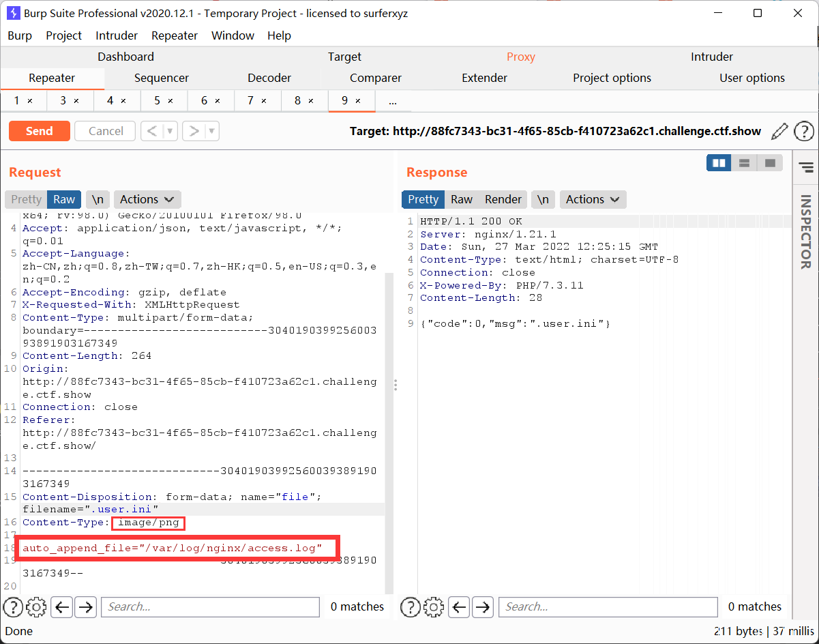
Task: Switch to the Comparer tab
Action: [376, 78]
